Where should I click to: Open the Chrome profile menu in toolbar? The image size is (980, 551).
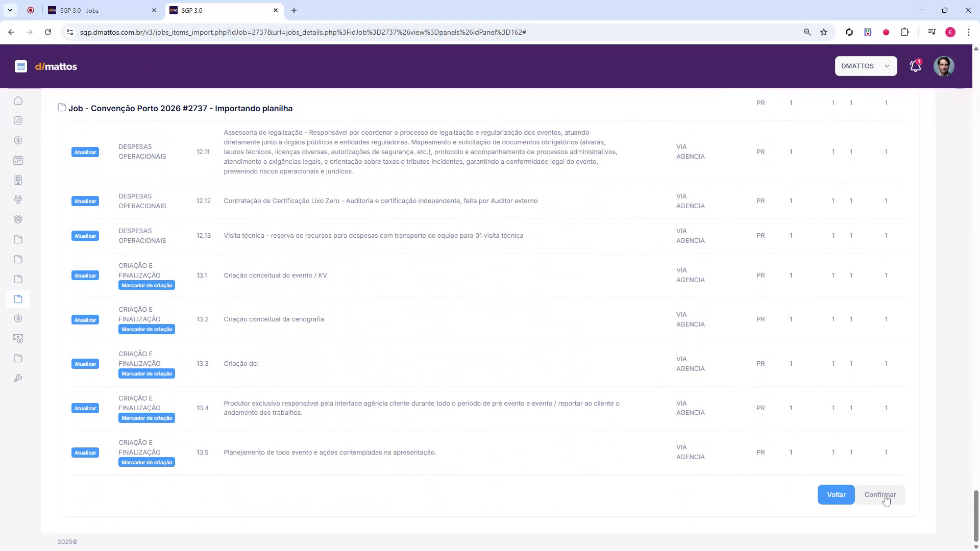click(x=950, y=32)
